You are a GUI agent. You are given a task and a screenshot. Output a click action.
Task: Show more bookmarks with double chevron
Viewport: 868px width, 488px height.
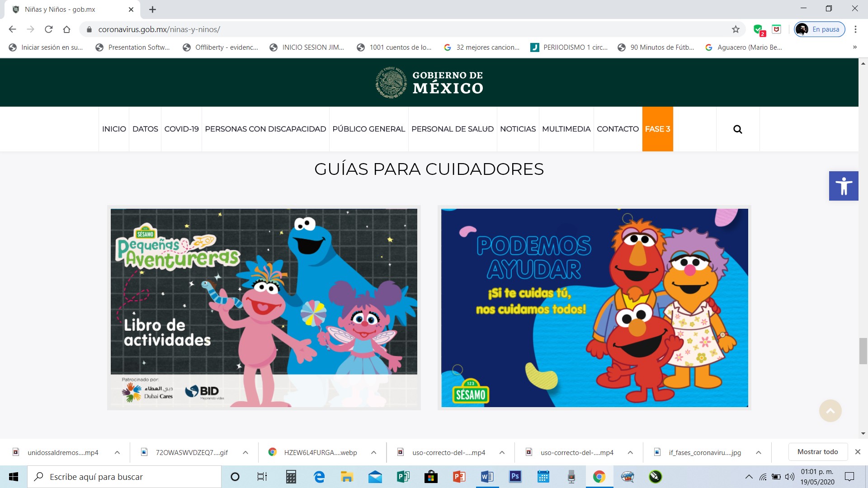point(854,47)
